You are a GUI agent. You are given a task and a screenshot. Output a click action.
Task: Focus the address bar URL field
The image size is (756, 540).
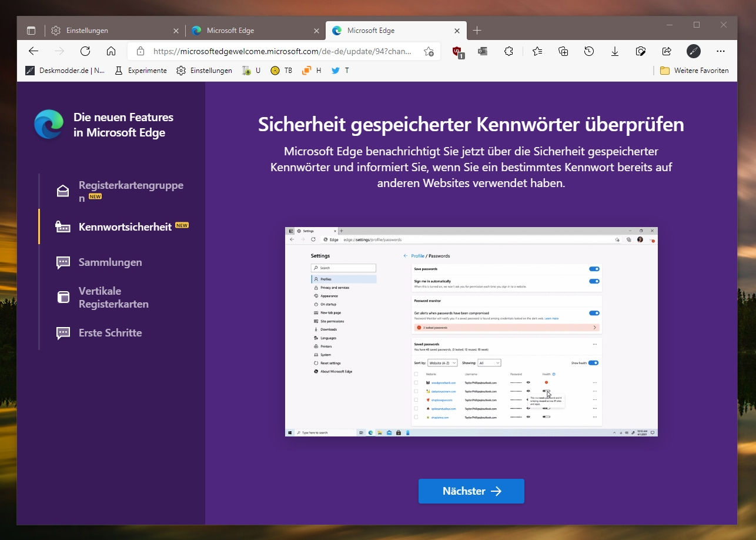click(282, 51)
